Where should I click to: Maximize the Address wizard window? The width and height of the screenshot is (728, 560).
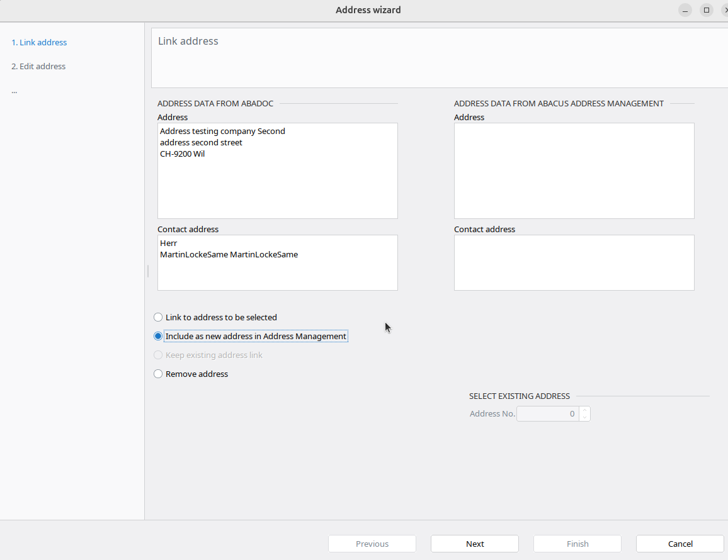coord(707,11)
